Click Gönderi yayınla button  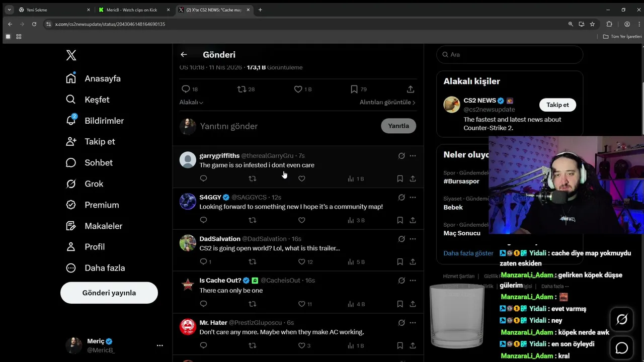tap(109, 293)
